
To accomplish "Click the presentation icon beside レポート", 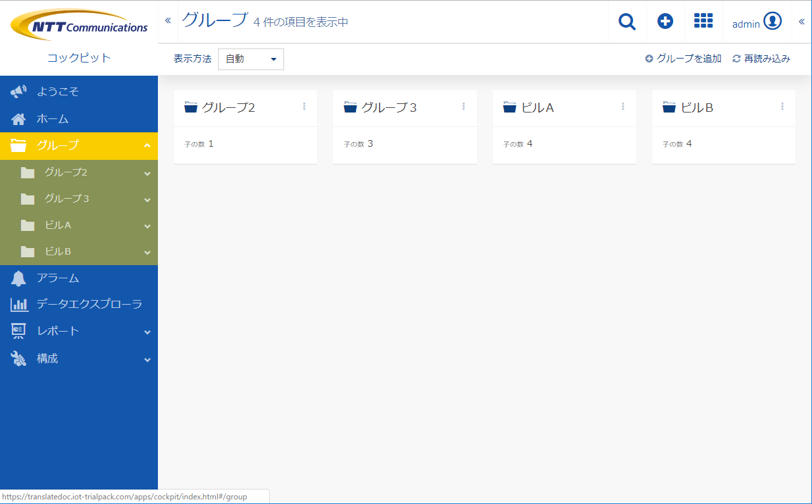I will (x=18, y=331).
